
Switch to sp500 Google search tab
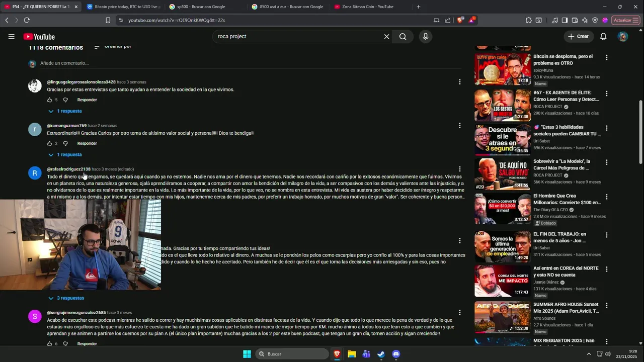point(205,7)
